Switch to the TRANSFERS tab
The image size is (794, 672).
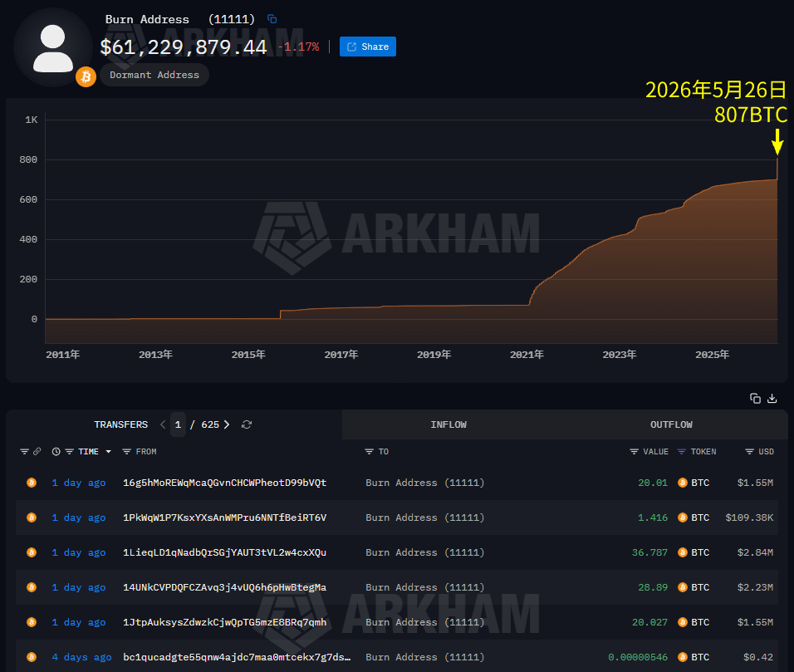(x=120, y=424)
